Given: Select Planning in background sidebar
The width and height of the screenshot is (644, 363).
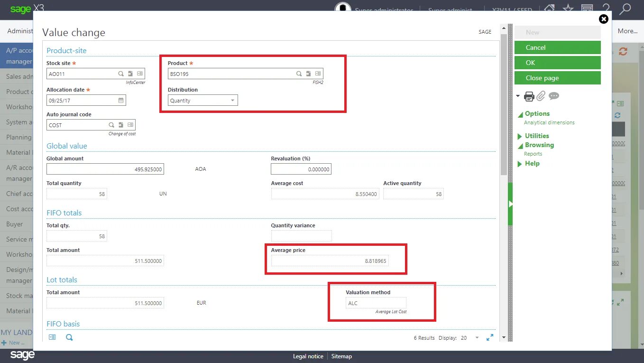Looking at the screenshot, I should [17, 137].
